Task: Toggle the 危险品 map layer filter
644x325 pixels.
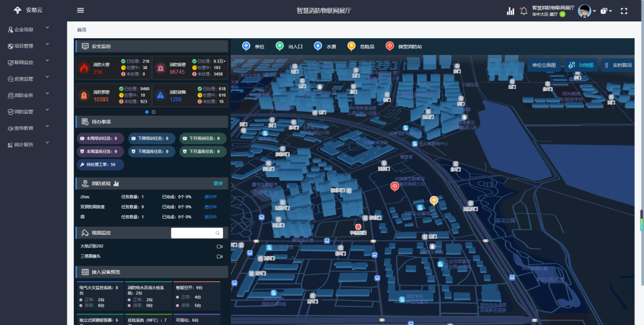Action: (361, 47)
